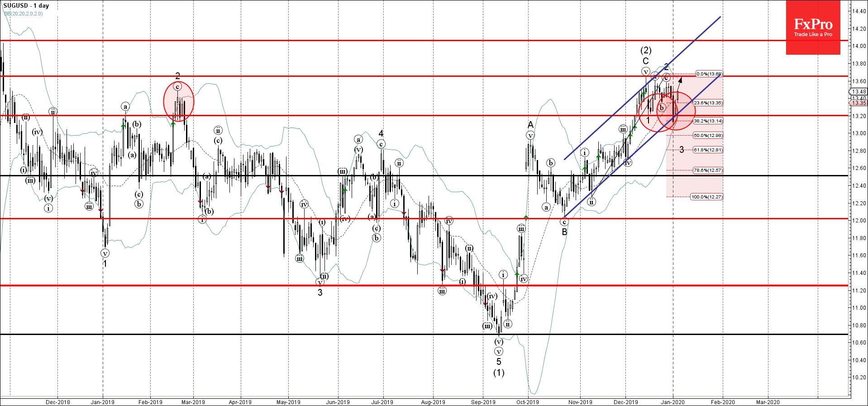Screen dimensions: 868x406
Task: Select the wave (1) label at chart bottom
Action: [498, 373]
